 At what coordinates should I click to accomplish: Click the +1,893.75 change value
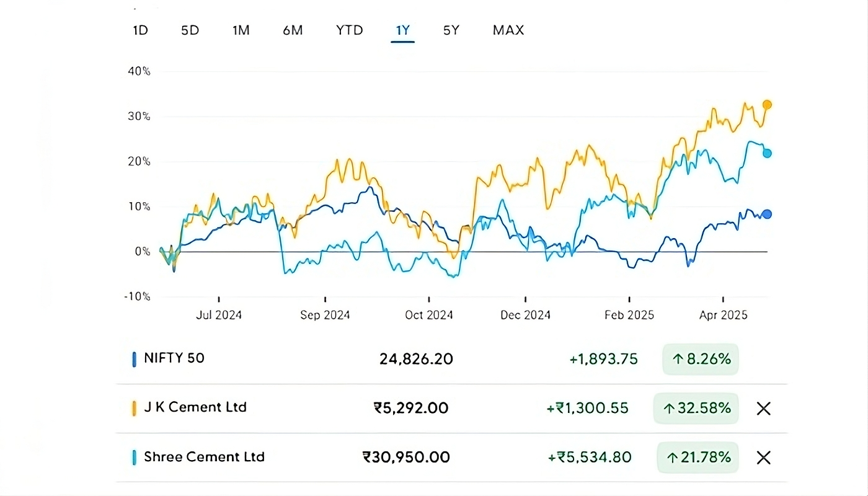point(604,359)
